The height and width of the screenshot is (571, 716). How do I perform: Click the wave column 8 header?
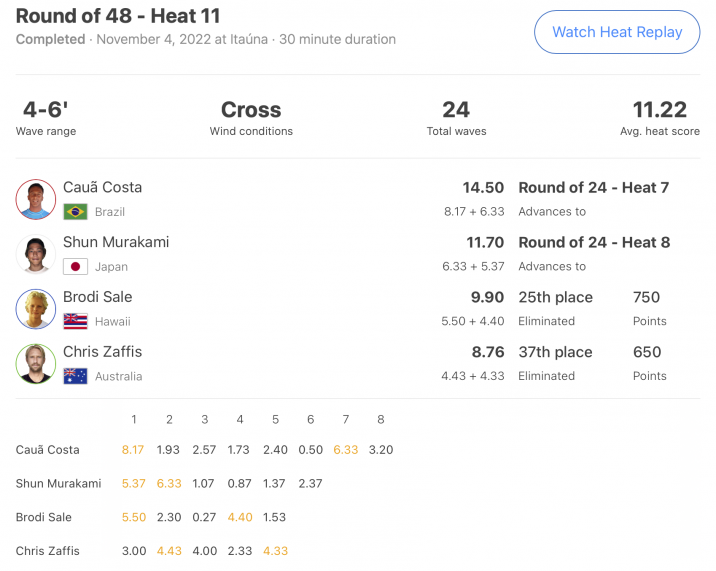tap(381, 419)
